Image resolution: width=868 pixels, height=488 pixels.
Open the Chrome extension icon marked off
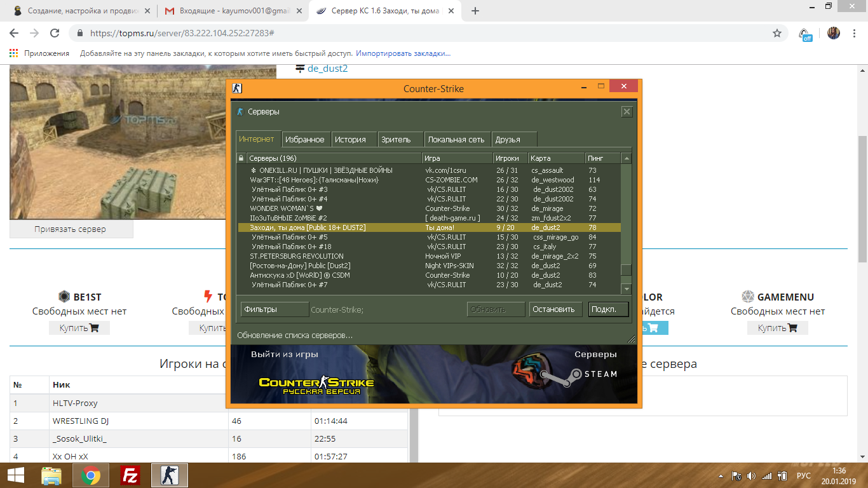805,34
